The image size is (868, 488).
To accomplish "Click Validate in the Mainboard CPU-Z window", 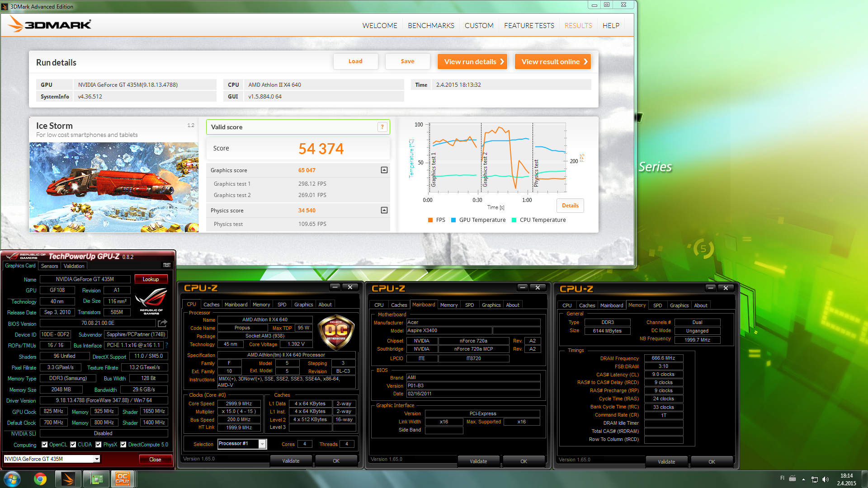I will [x=478, y=461].
